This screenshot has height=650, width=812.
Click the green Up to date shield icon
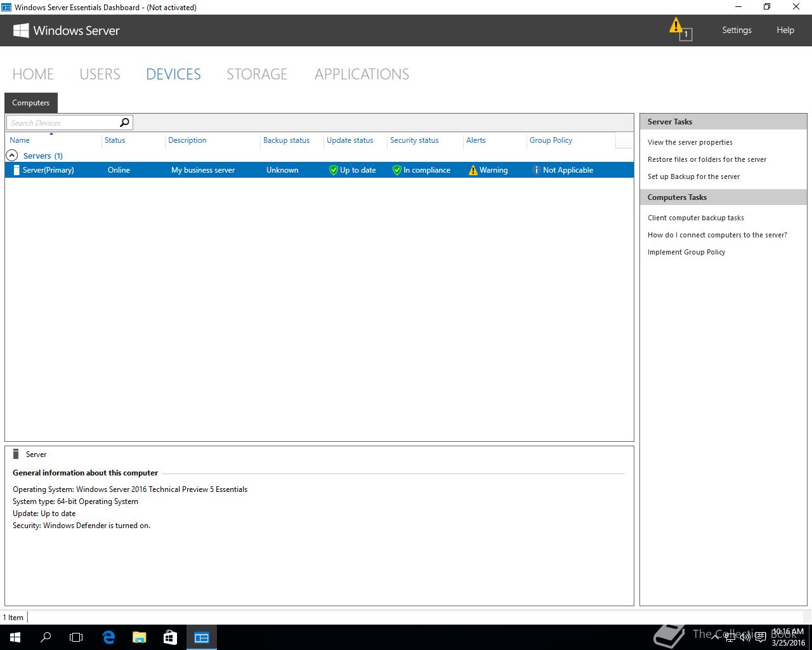point(333,170)
